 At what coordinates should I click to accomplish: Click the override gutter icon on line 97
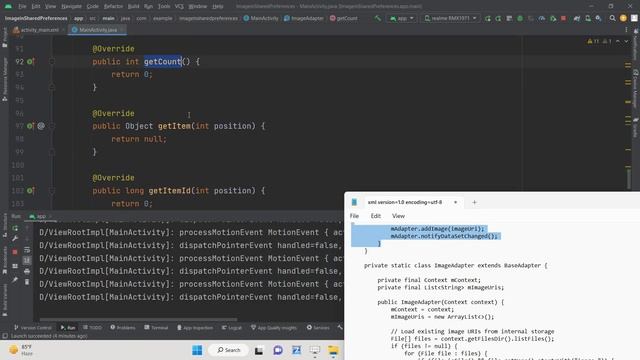pyautogui.click(x=31, y=126)
